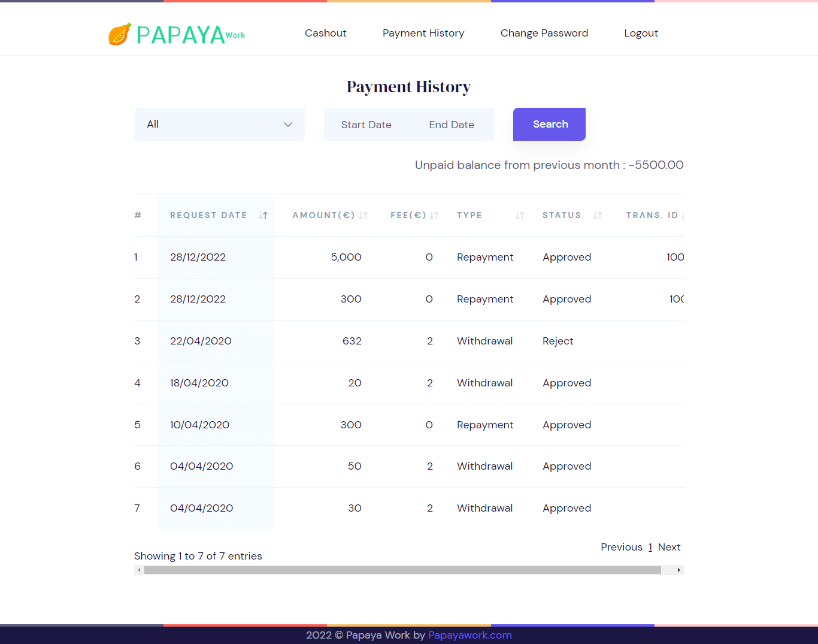818x644 pixels.
Task: Click the End Date field
Action: pyautogui.click(x=452, y=124)
